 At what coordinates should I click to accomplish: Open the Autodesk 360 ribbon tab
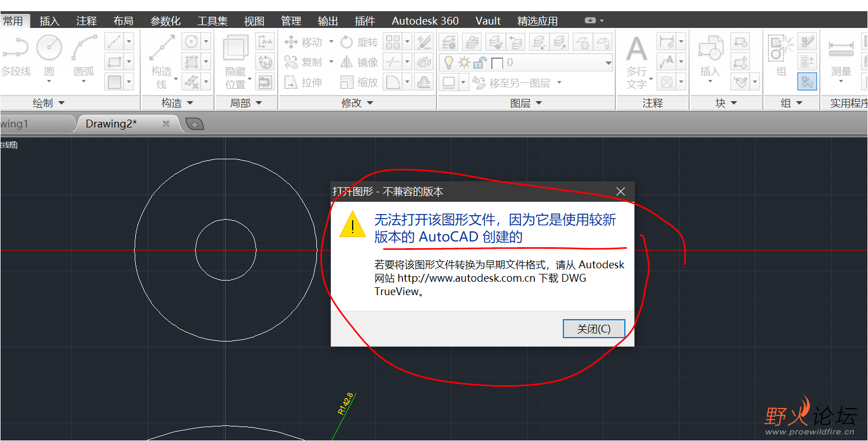click(x=425, y=21)
